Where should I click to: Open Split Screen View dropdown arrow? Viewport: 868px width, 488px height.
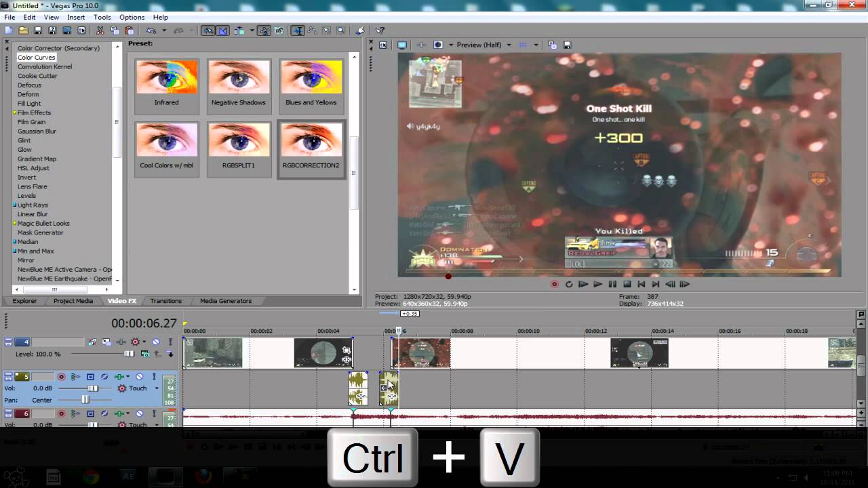coord(451,45)
